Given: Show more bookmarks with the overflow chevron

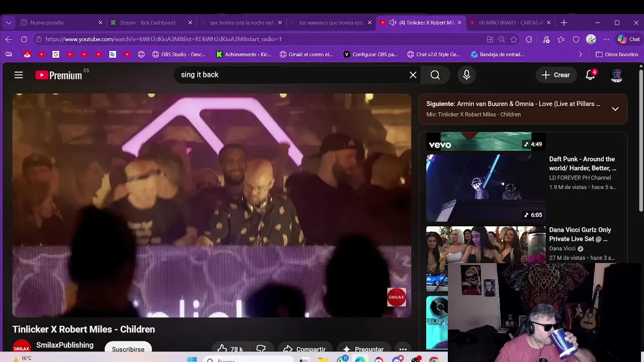Looking at the screenshot, I should pyautogui.click(x=580, y=54).
